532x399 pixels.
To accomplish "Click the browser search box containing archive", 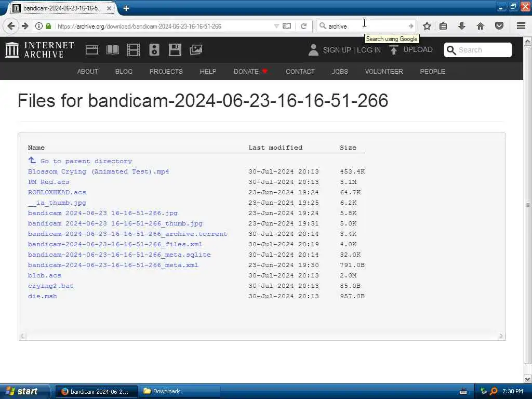I will pyautogui.click(x=366, y=26).
